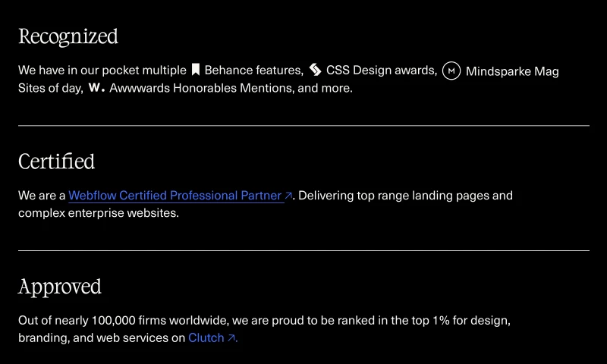
Task: Click the Certified section heading
Action: [57, 162]
